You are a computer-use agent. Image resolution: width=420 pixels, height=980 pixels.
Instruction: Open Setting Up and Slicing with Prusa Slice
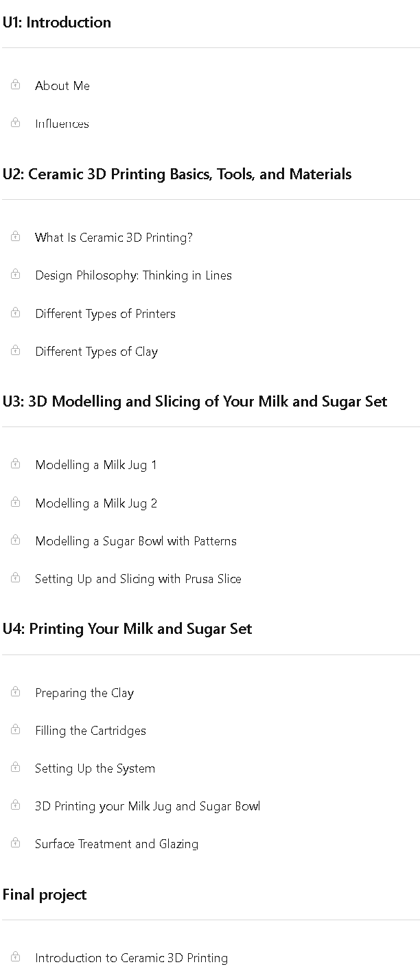pyautogui.click(x=138, y=579)
